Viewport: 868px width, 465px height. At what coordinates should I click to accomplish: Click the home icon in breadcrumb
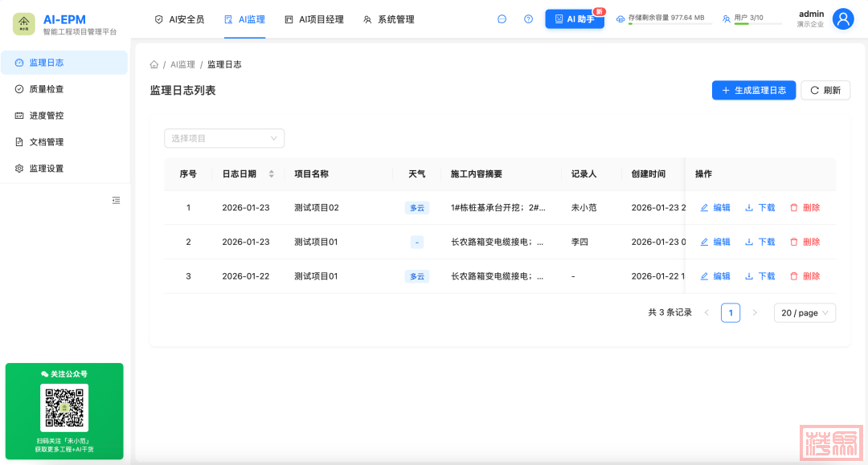(154, 64)
